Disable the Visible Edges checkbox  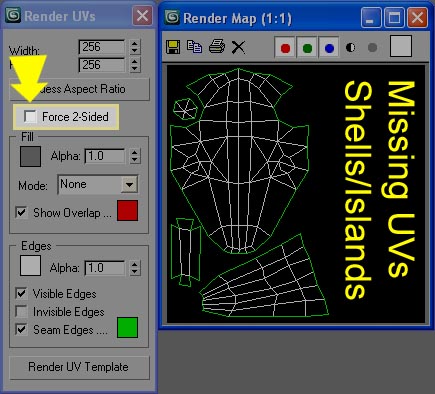21,293
